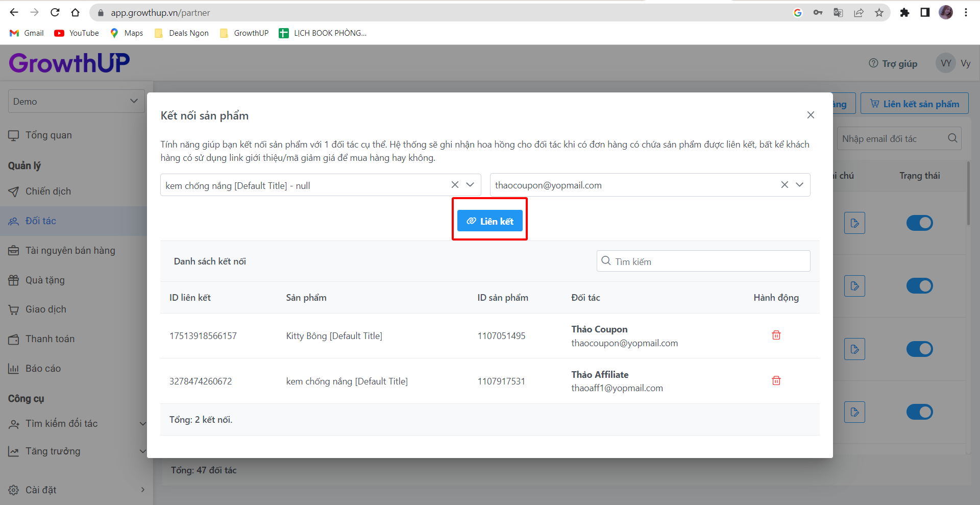
Task: Clear the selected product in dropdown
Action: tap(455, 185)
